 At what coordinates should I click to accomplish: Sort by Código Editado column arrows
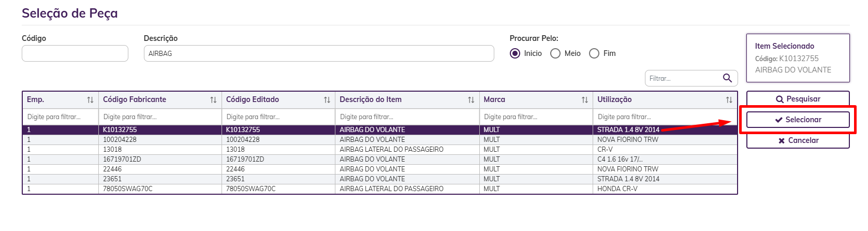327,100
